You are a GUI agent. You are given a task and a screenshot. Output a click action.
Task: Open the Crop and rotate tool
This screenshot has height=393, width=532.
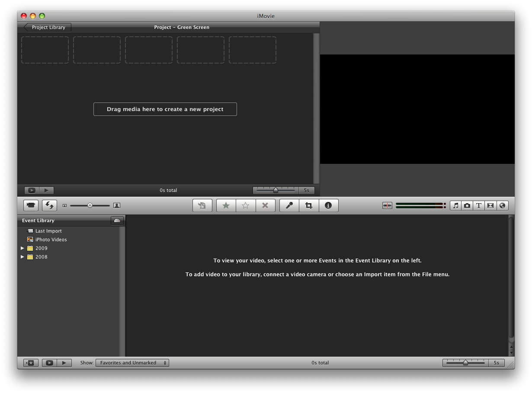click(309, 205)
